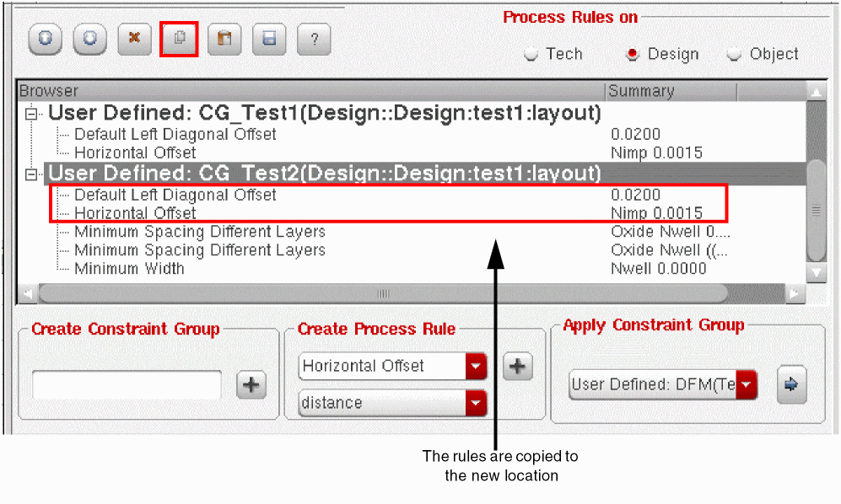Click the horizontal scrollbar thumb
Viewport: 841px width, 504px height.
[x=383, y=294]
